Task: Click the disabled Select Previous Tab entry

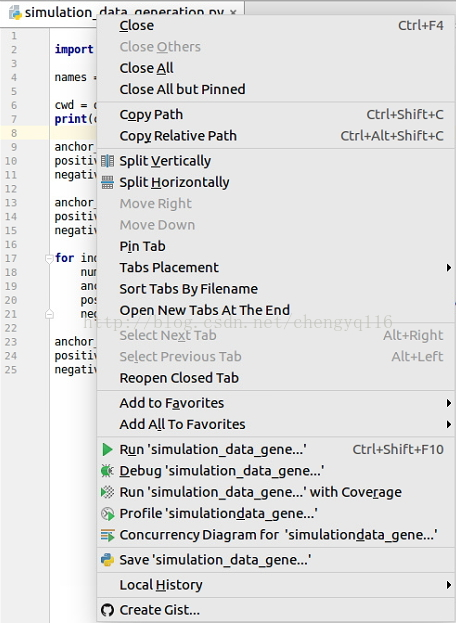Action: 276,357
